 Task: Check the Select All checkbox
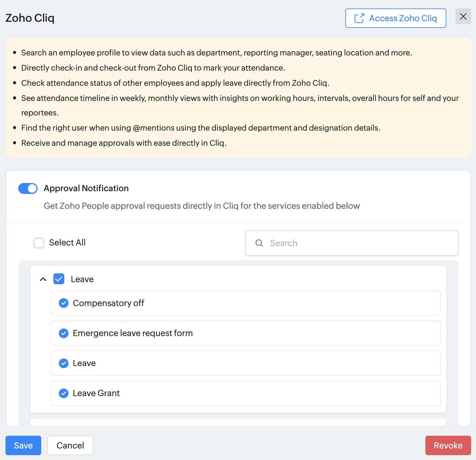coord(39,243)
